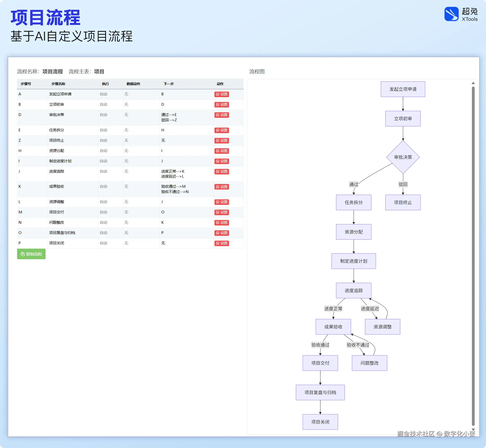Click the 设置 button for step A

(x=221, y=94)
